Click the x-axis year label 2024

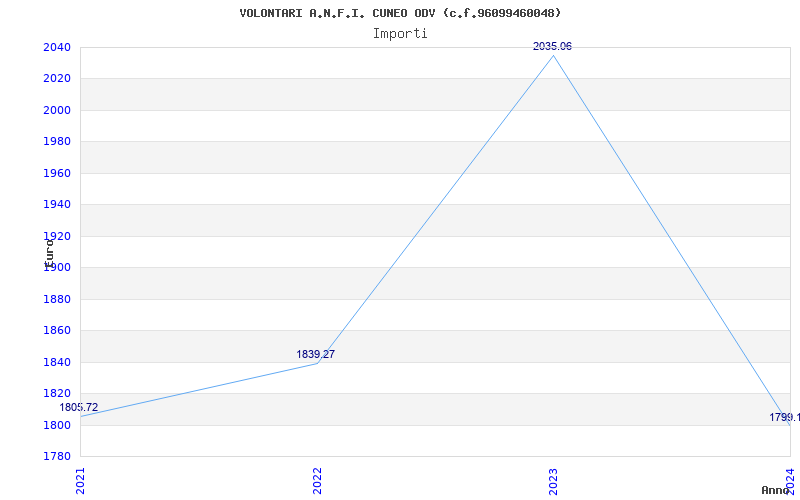pos(790,481)
